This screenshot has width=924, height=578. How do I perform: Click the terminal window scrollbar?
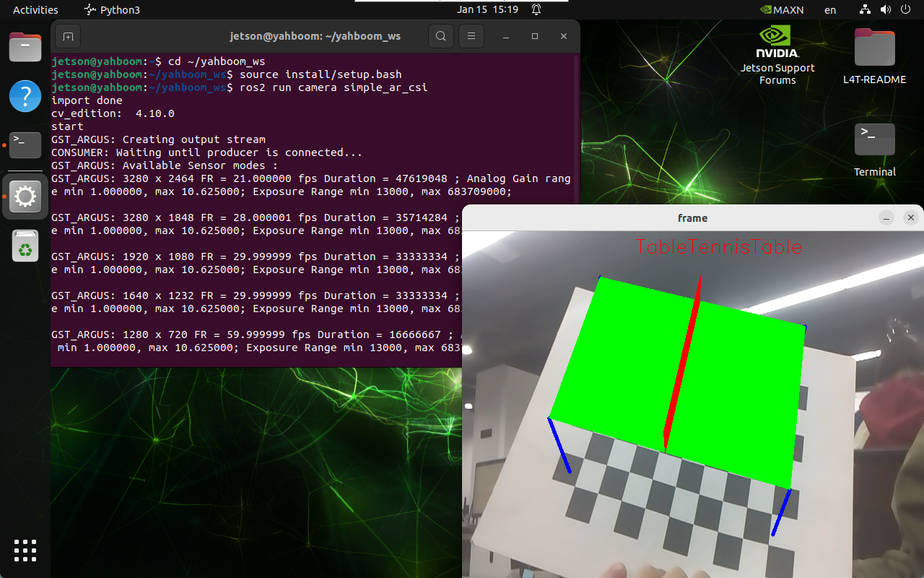pyautogui.click(x=576, y=210)
